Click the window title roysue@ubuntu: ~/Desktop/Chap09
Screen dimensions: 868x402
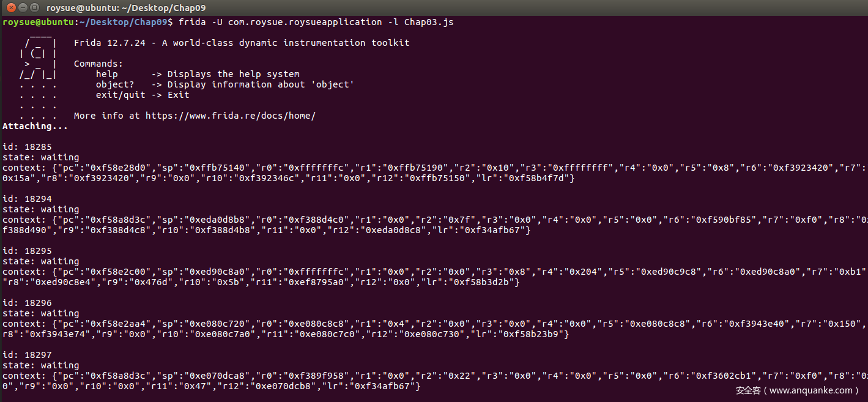(x=126, y=7)
